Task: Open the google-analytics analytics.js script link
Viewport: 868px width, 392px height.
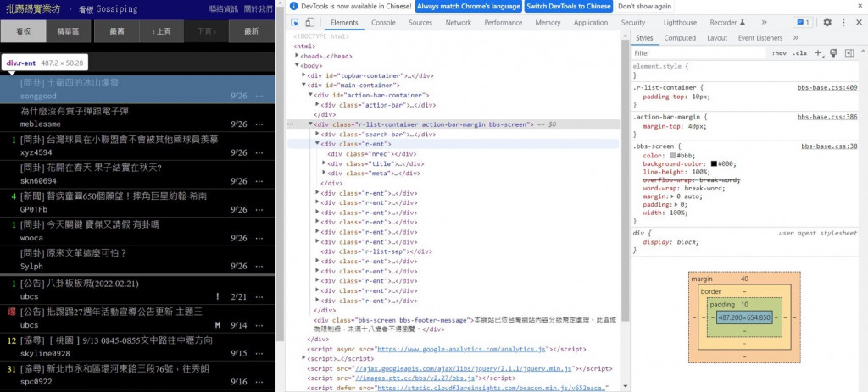Action: coord(462,350)
